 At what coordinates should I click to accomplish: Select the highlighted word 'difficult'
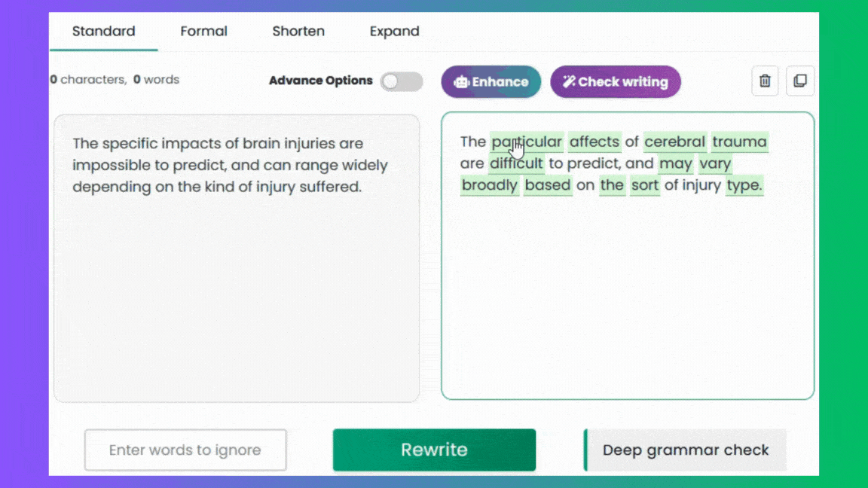click(x=516, y=163)
